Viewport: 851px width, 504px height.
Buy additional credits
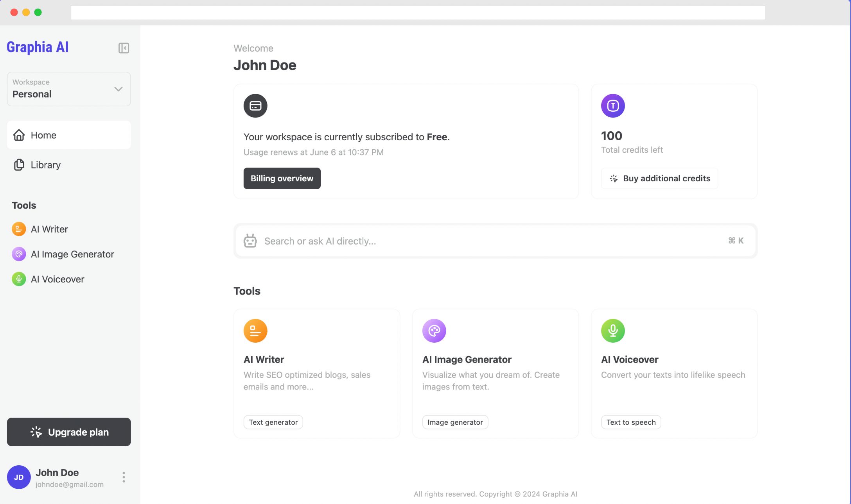[659, 178]
